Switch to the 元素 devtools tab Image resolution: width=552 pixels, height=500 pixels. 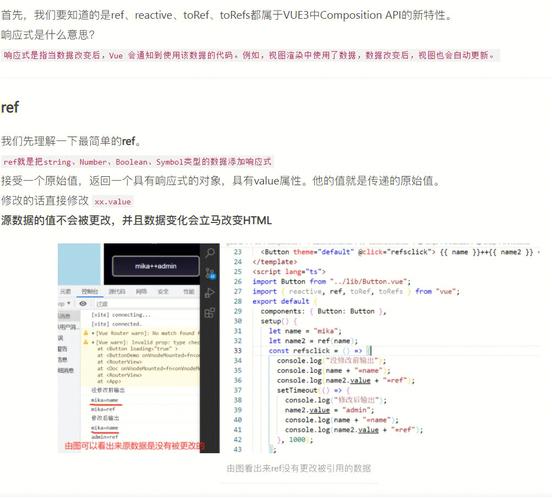click(x=65, y=292)
